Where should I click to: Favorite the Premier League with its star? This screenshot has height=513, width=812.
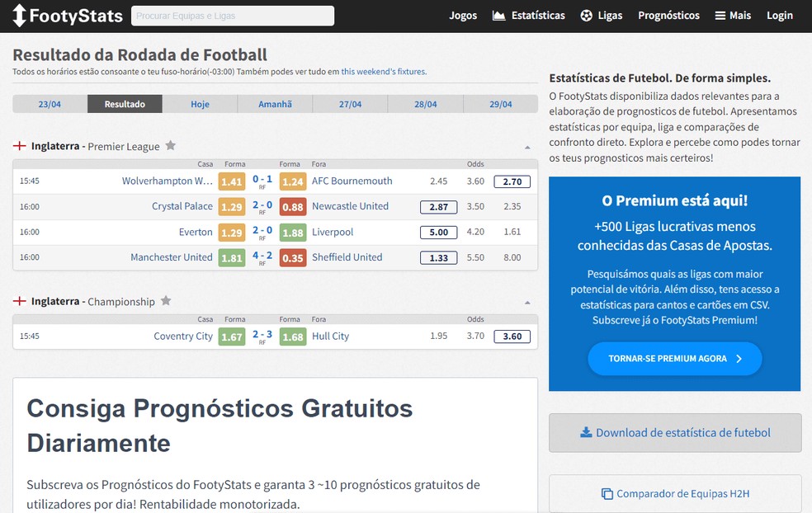click(x=170, y=146)
